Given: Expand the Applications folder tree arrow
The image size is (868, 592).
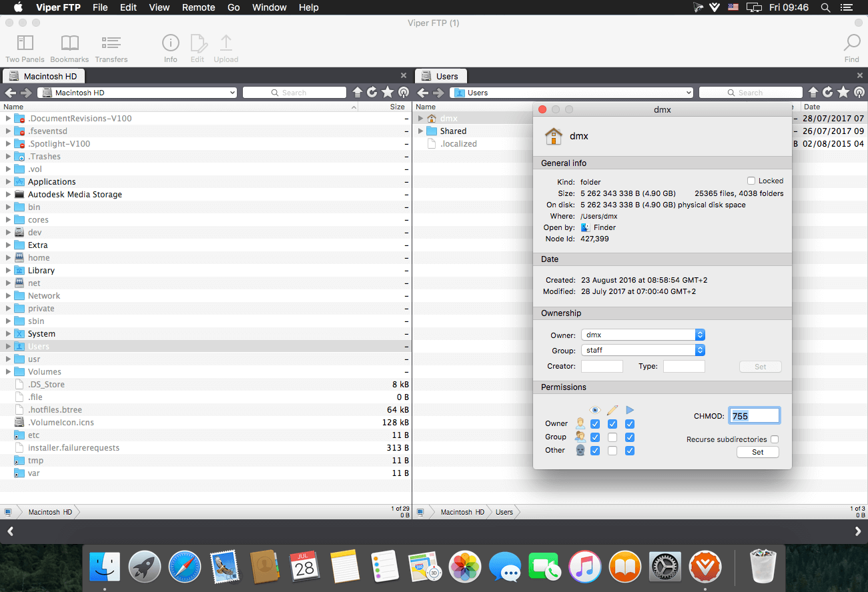Looking at the screenshot, I should pyautogui.click(x=9, y=182).
